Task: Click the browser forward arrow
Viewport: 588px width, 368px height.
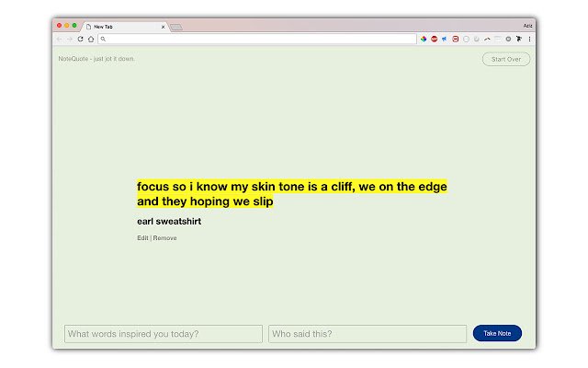Action: (70, 39)
